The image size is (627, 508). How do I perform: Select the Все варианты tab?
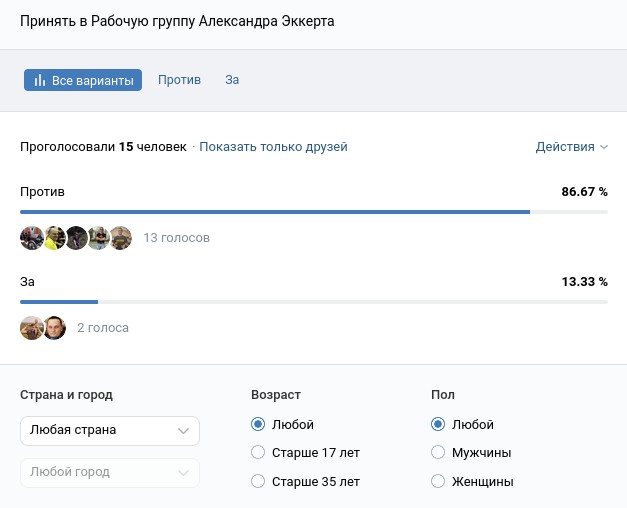(83, 80)
